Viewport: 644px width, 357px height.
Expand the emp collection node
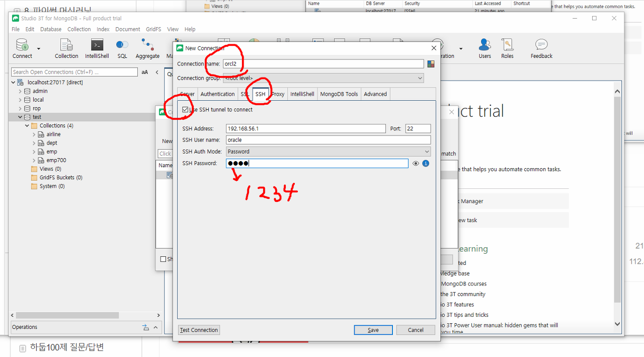pyautogui.click(x=34, y=152)
